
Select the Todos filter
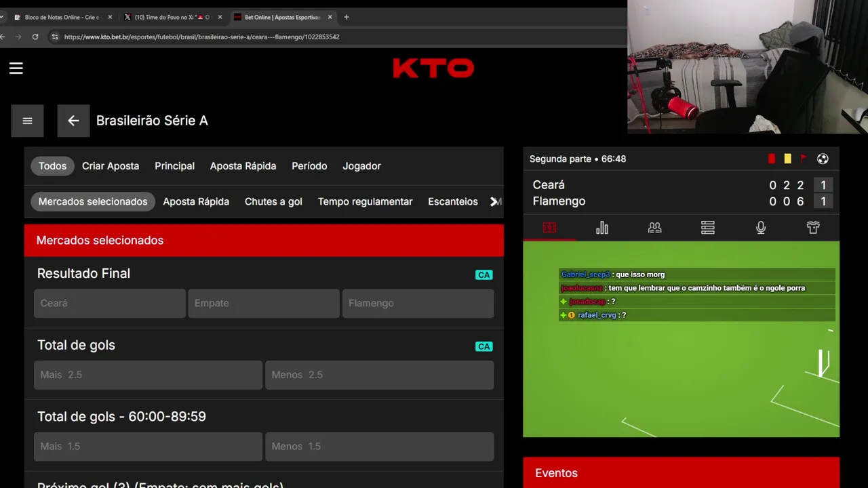coord(52,166)
